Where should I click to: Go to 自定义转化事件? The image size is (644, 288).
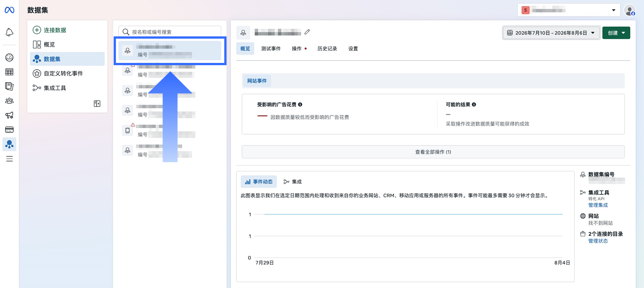[x=67, y=74]
